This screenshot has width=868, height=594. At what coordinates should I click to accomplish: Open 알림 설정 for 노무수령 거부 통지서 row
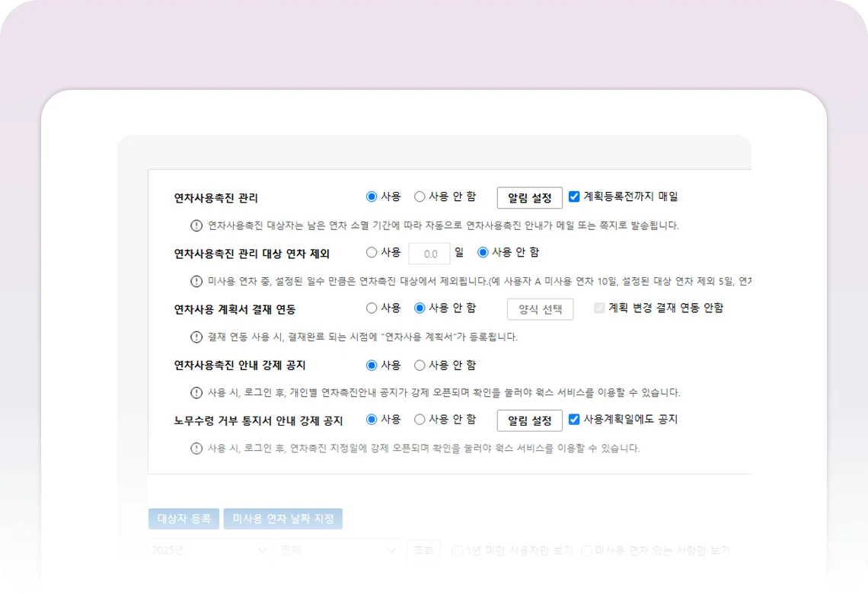click(529, 420)
